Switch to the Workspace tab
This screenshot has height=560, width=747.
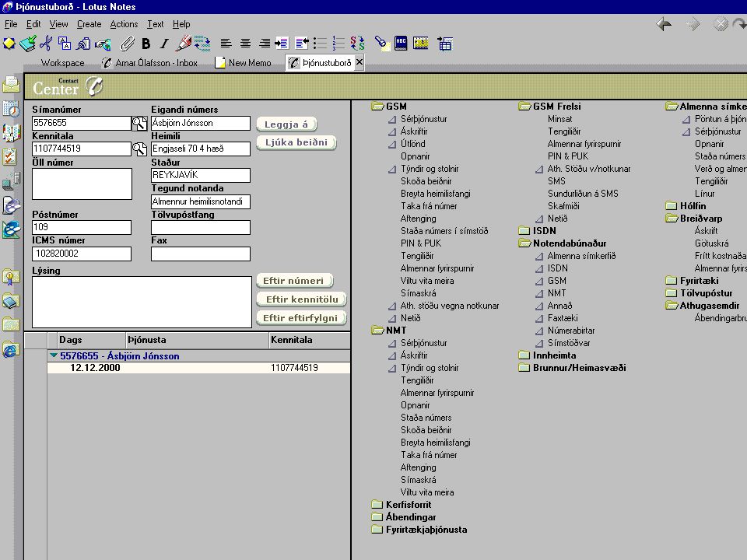click(62, 63)
